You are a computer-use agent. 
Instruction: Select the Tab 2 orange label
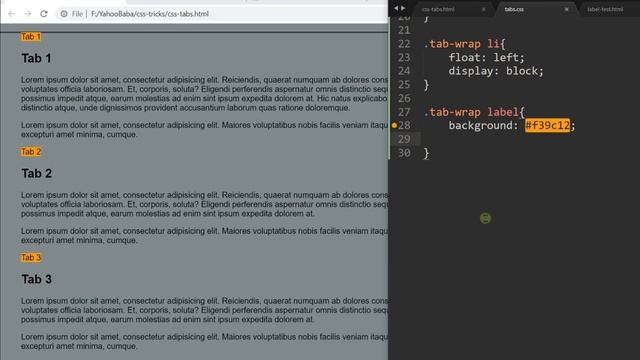pos(31,152)
